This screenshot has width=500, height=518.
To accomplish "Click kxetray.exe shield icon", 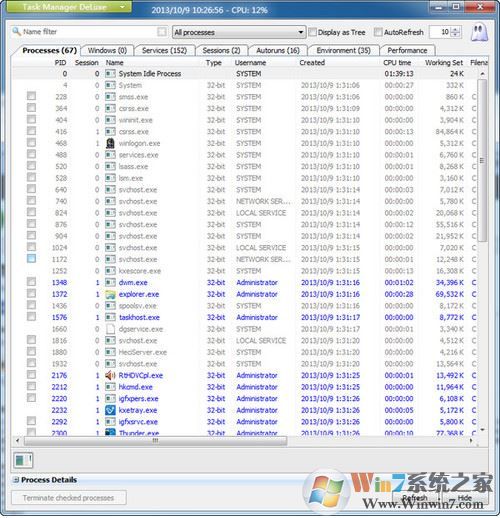I will (x=110, y=410).
